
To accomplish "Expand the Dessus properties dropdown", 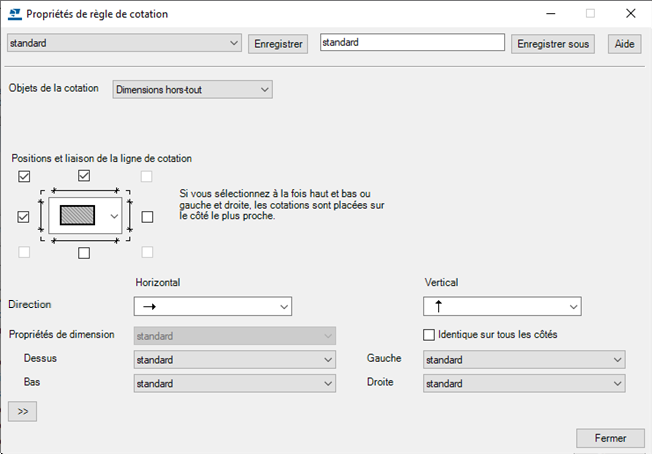I will click(234, 360).
